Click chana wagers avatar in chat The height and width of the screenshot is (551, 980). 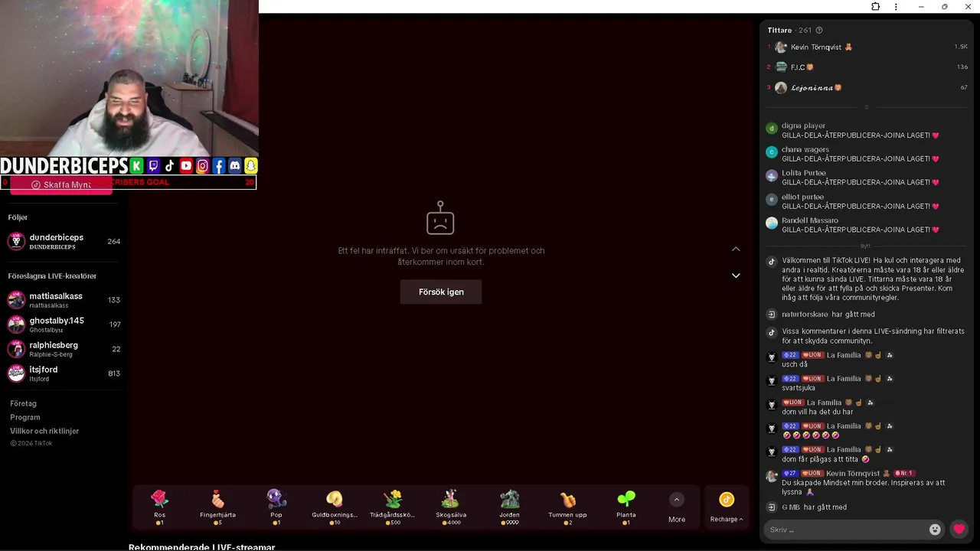tap(772, 152)
